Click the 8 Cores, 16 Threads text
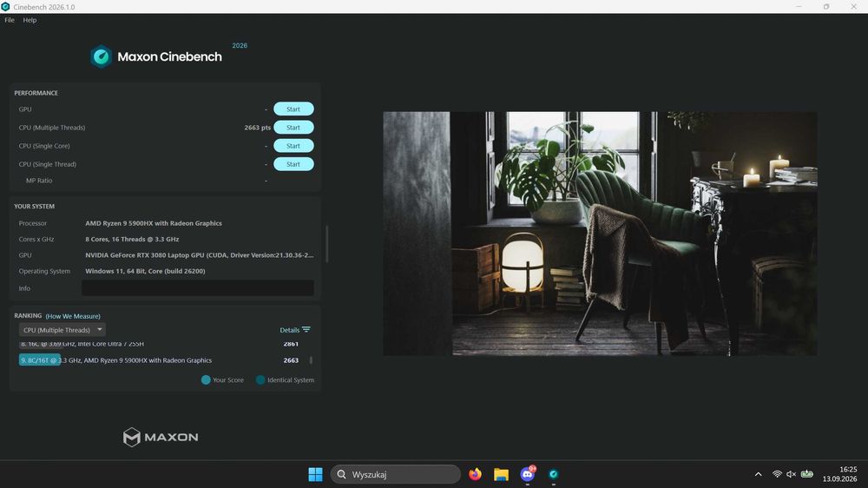 point(132,240)
